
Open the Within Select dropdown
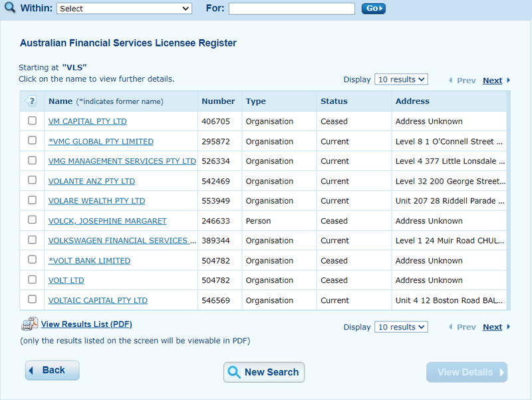click(124, 9)
